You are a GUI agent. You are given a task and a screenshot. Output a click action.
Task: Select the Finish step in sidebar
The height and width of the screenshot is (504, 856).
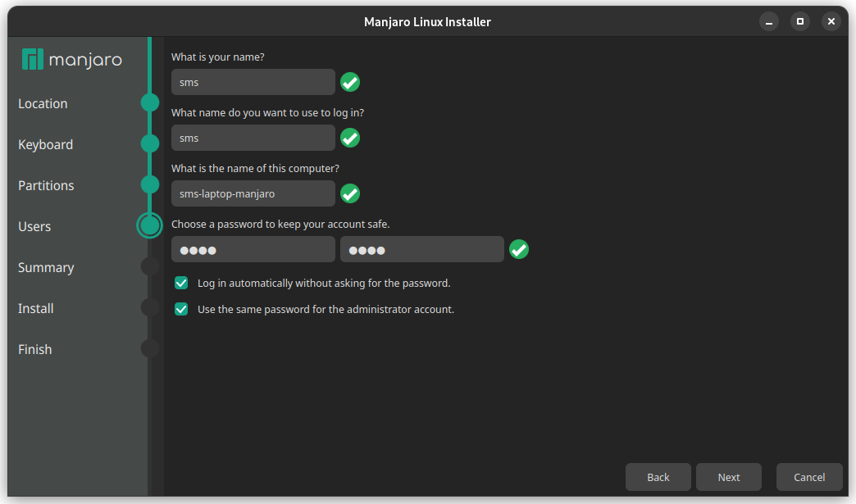pos(35,349)
